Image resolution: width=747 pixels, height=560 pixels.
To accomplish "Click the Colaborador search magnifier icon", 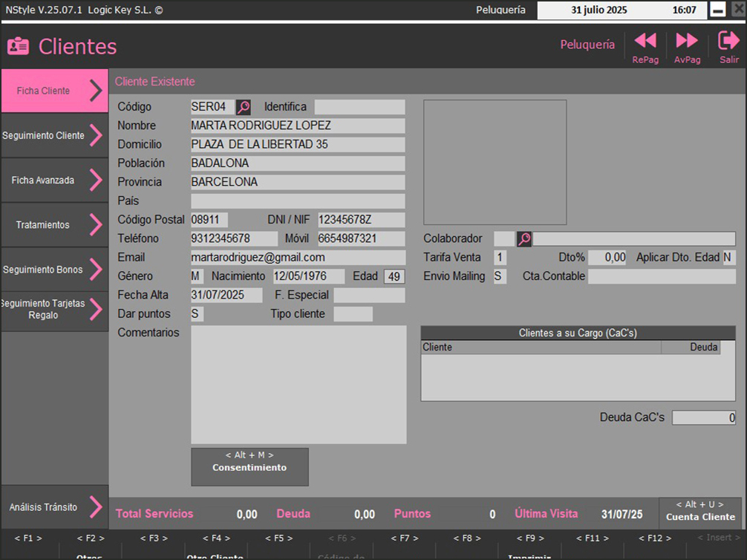I will (x=524, y=239).
